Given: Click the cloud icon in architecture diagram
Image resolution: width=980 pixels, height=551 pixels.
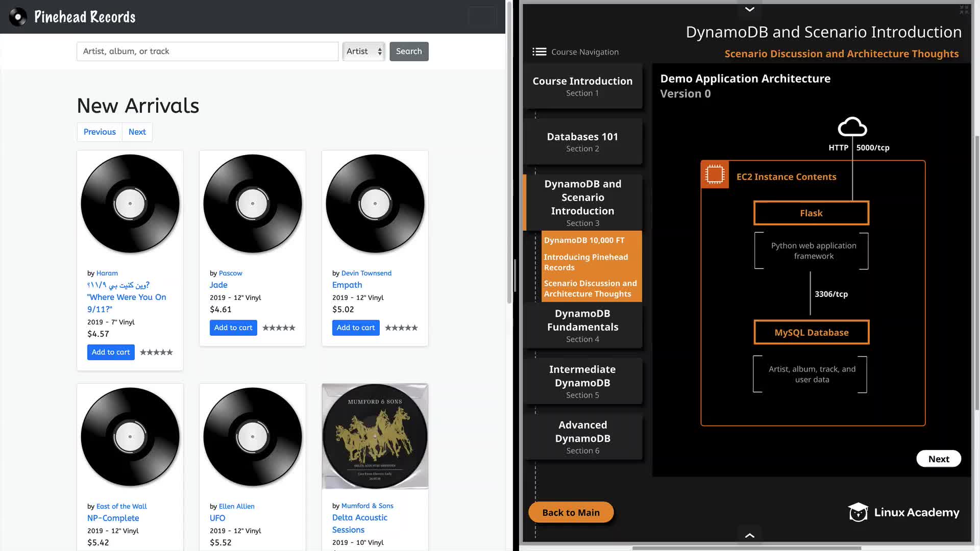Looking at the screenshot, I should (852, 127).
